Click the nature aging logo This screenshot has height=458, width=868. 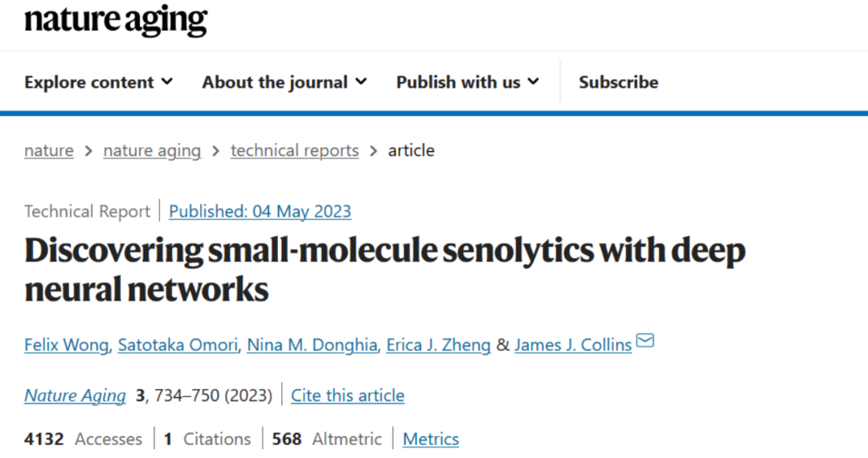tap(116, 20)
